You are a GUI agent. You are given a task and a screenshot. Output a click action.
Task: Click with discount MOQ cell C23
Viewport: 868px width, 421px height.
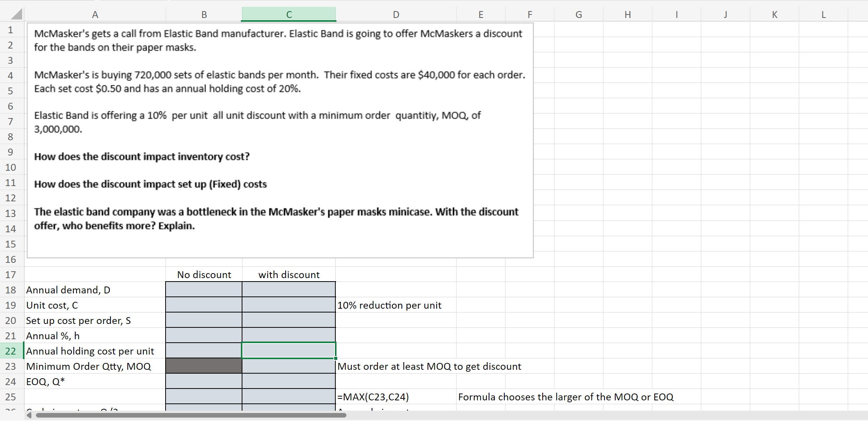pyautogui.click(x=289, y=366)
